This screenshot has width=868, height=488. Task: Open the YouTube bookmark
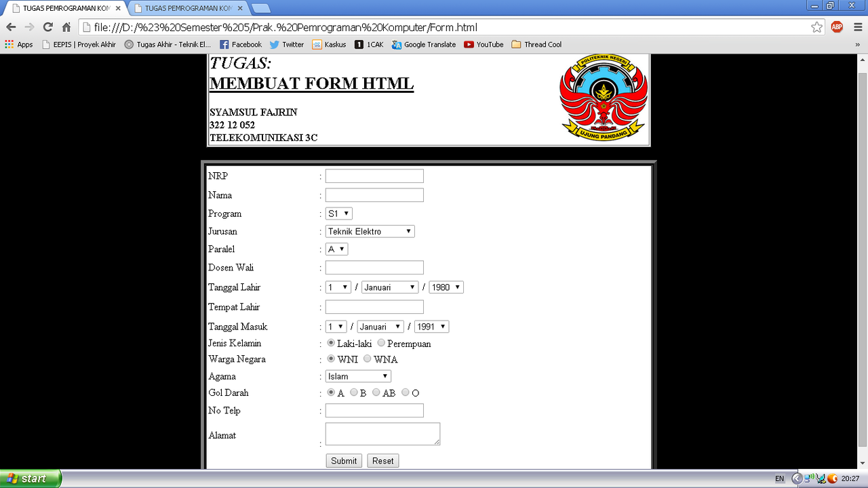[484, 44]
